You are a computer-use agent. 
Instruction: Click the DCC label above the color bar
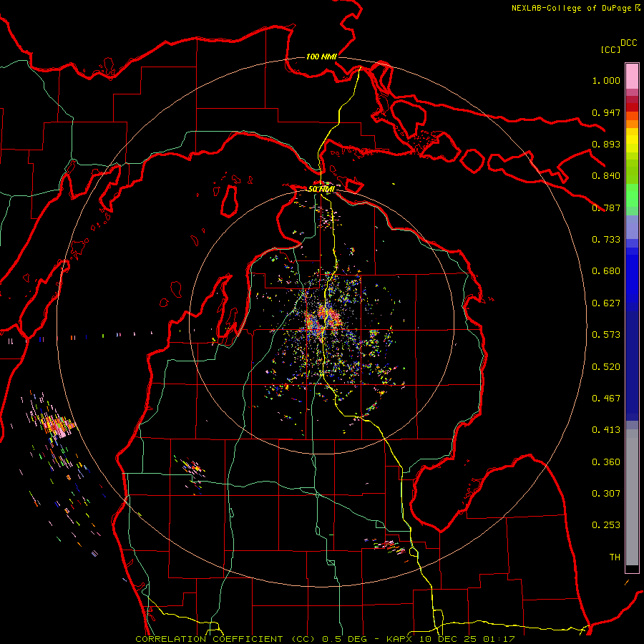[628, 43]
